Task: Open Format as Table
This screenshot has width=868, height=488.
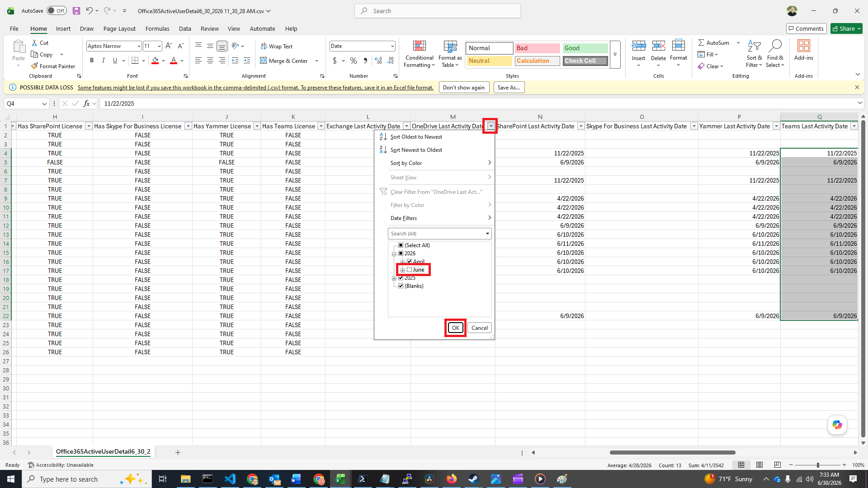Action: pyautogui.click(x=450, y=54)
